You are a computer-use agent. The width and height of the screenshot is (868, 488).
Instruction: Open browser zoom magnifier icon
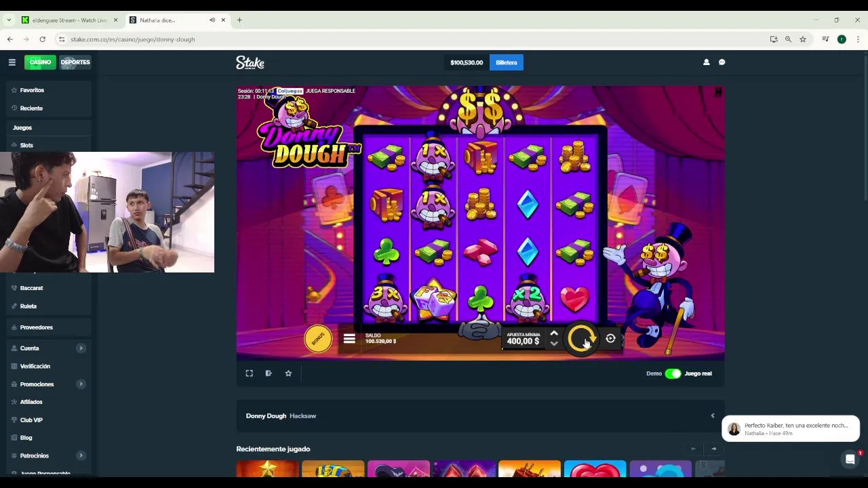(x=788, y=39)
